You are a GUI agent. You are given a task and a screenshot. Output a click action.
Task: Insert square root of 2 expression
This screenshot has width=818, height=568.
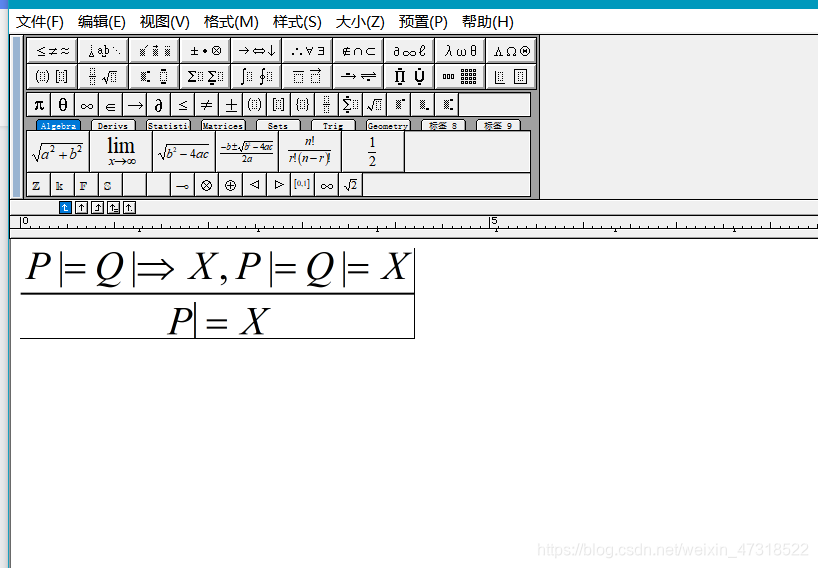click(x=351, y=185)
